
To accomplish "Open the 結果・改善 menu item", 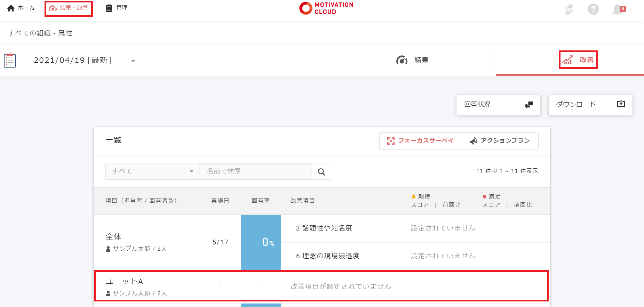I will 69,8.
